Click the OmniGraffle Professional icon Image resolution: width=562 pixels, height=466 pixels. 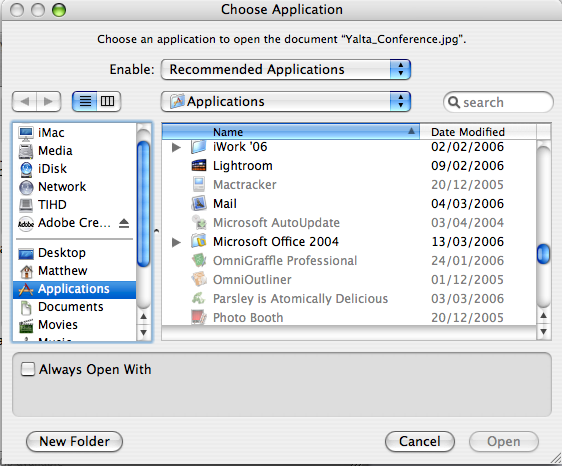199,261
